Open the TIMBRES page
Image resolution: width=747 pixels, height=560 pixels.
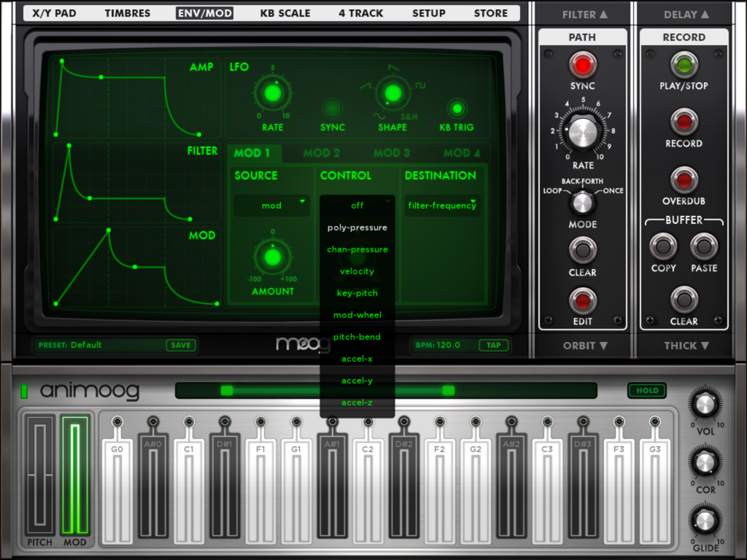(128, 13)
